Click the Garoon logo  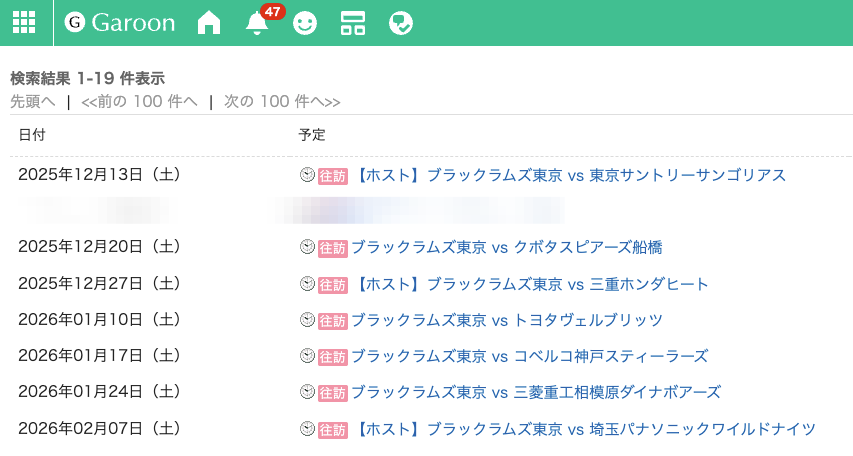[120, 23]
